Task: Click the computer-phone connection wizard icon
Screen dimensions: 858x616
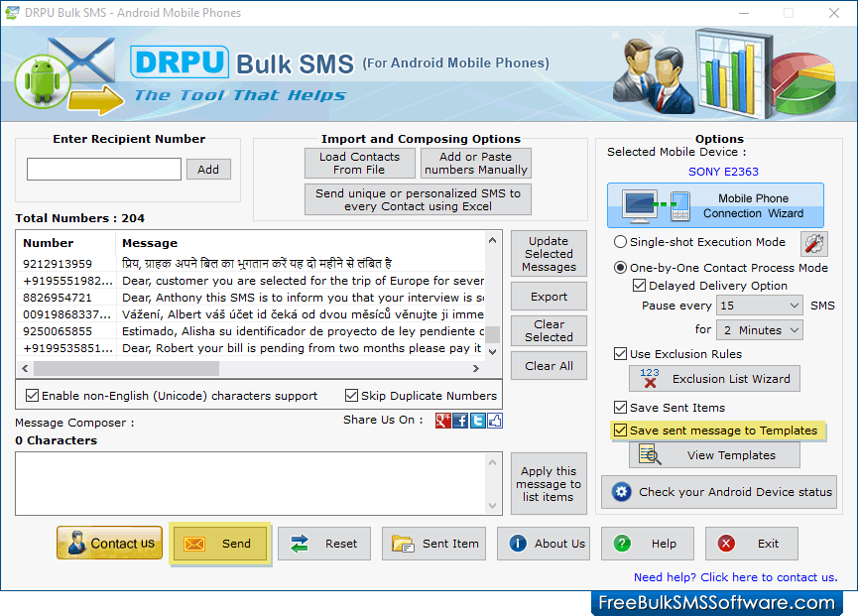Action: click(656, 206)
